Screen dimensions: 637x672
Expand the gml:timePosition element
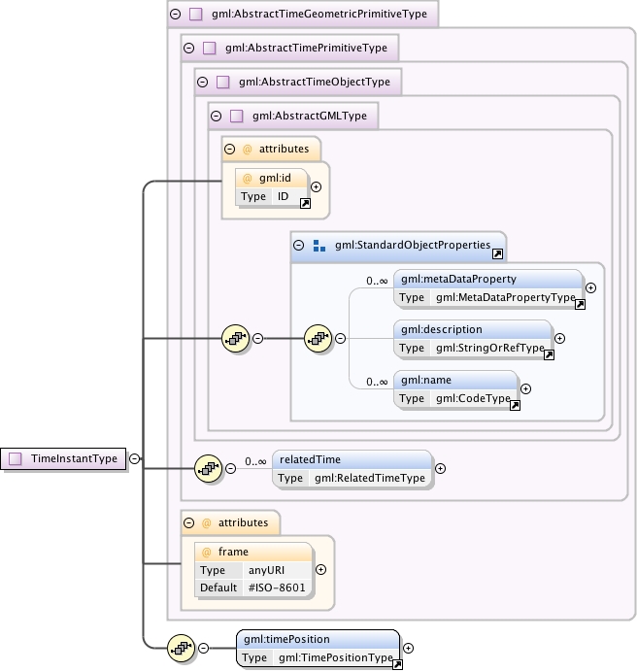[x=408, y=648]
